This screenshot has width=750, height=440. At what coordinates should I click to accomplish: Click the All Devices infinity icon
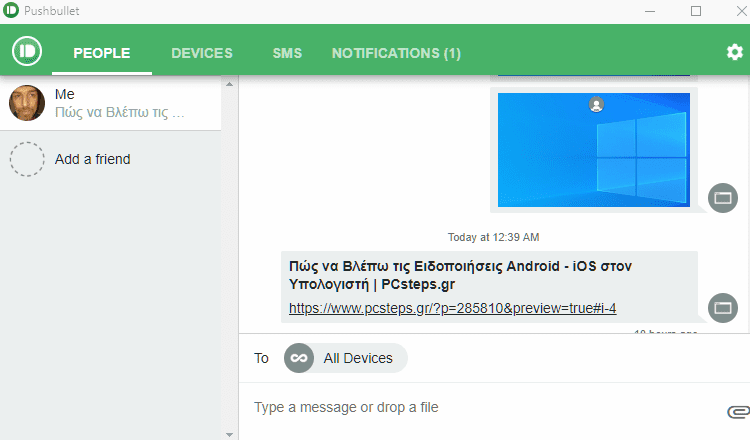(299, 358)
